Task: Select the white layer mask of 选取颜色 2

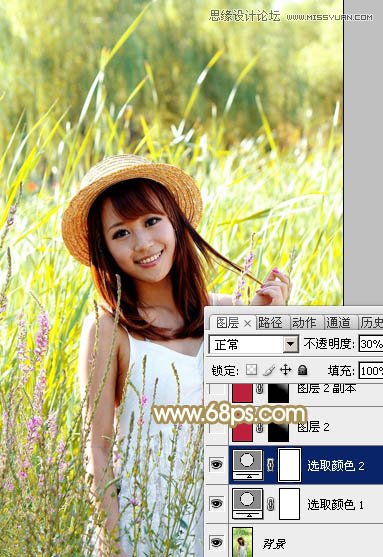Action: 290,465
